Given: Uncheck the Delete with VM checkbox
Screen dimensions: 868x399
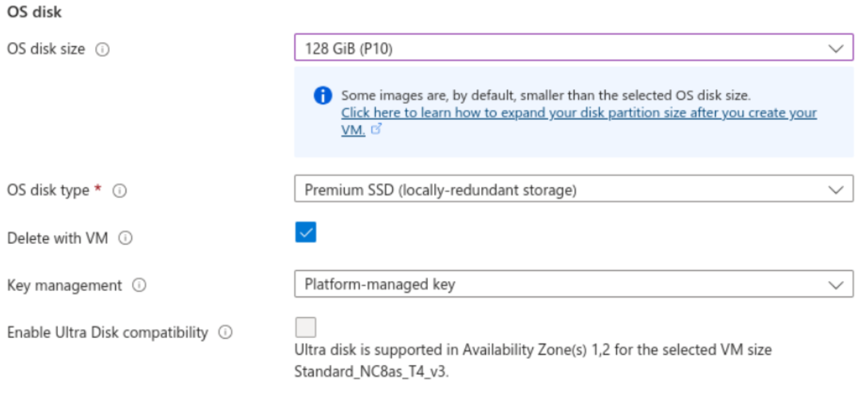Looking at the screenshot, I should (x=306, y=232).
